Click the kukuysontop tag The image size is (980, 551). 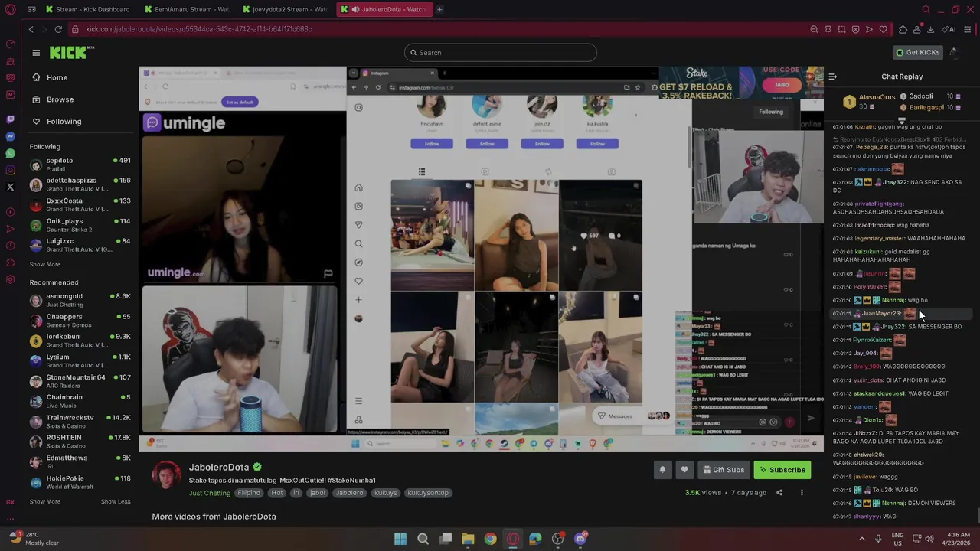pos(427,493)
